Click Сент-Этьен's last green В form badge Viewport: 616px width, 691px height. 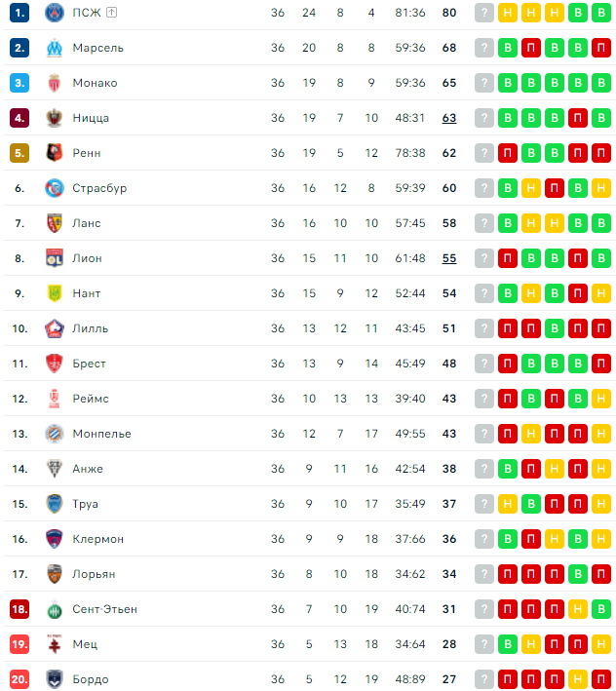point(601,609)
